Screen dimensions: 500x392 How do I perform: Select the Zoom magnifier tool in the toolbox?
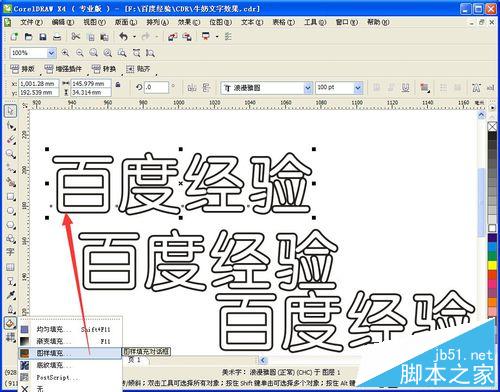coord(11,154)
